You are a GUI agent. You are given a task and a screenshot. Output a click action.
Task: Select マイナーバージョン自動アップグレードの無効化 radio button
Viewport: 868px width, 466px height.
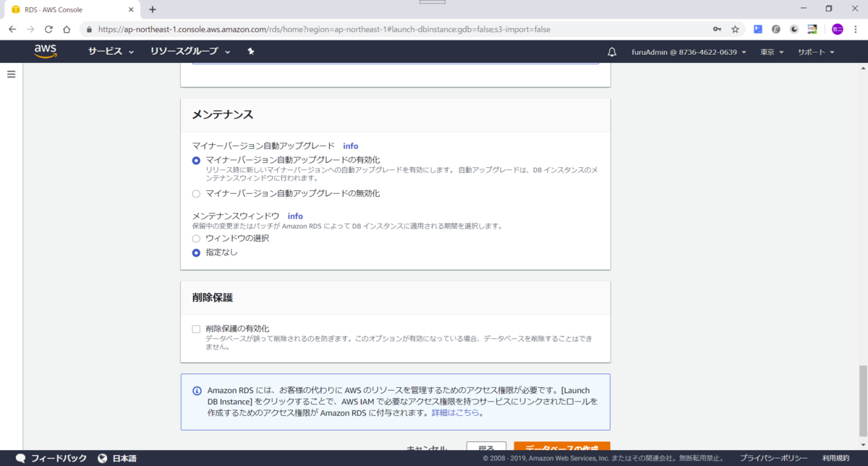pos(196,193)
